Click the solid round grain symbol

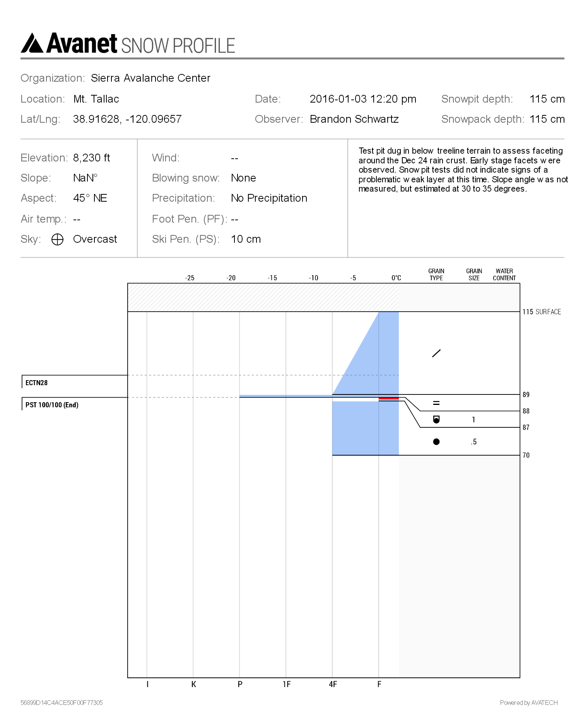pos(436,442)
